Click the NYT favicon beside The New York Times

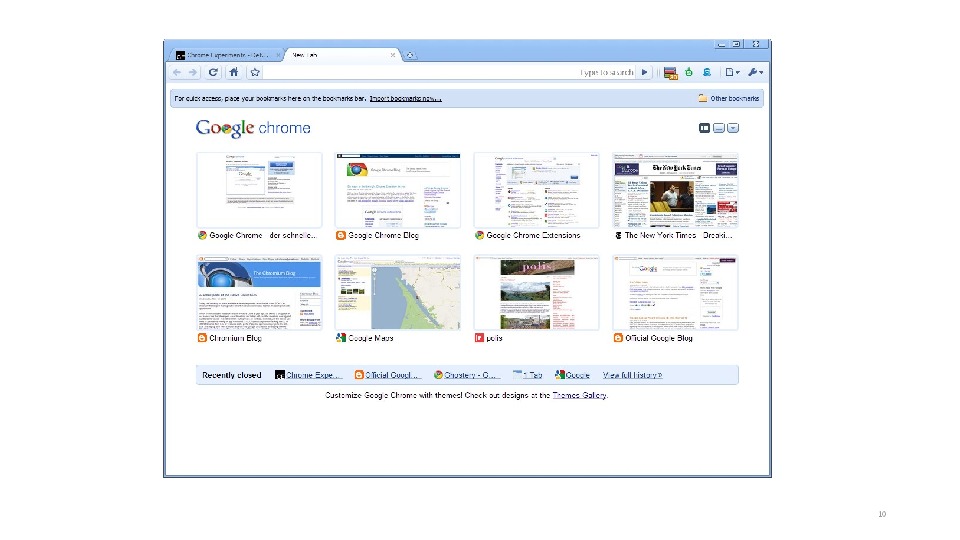[618, 236]
